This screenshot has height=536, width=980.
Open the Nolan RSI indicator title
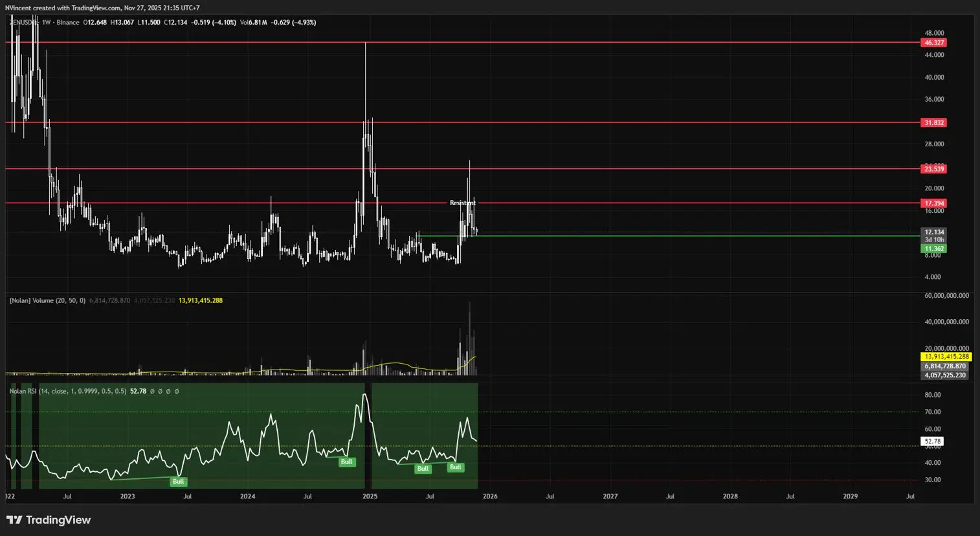click(x=68, y=391)
